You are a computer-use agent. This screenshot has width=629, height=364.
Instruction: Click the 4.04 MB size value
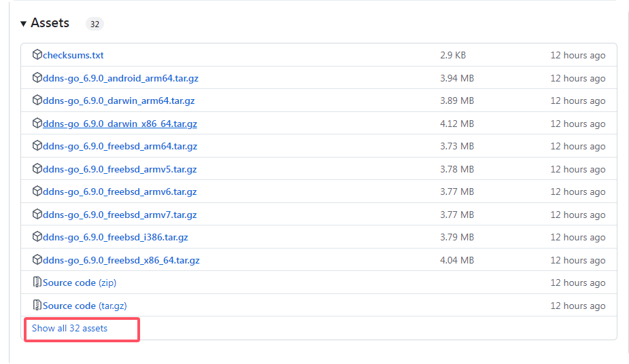pos(457,260)
